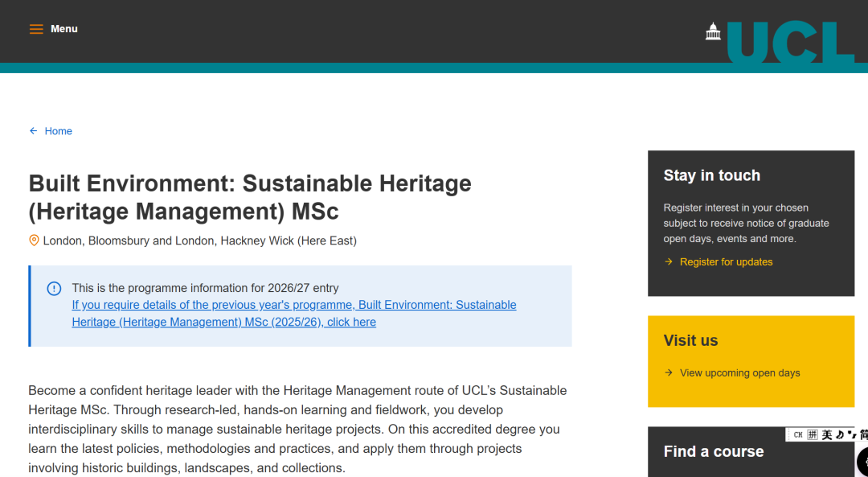Toggle the 英 English/Chinese input mode
The width and height of the screenshot is (868, 477).
coord(826,435)
